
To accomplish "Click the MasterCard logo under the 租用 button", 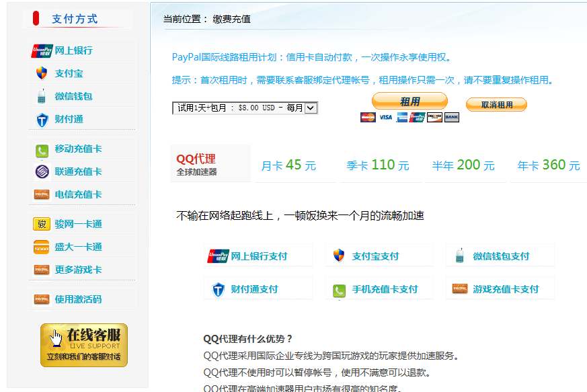I will 368,117.
